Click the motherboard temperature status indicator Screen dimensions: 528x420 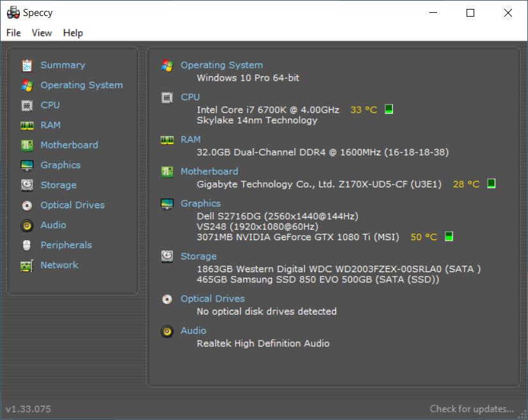click(491, 184)
